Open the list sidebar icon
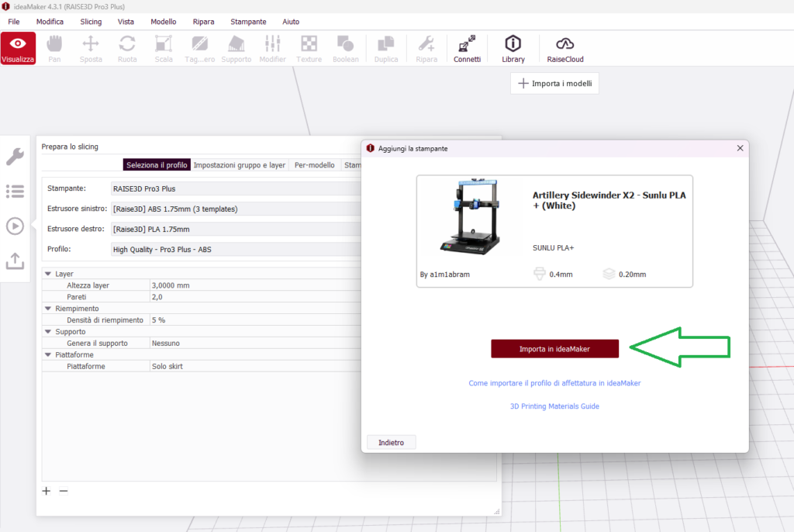The height and width of the screenshot is (532, 794). pos(16,192)
